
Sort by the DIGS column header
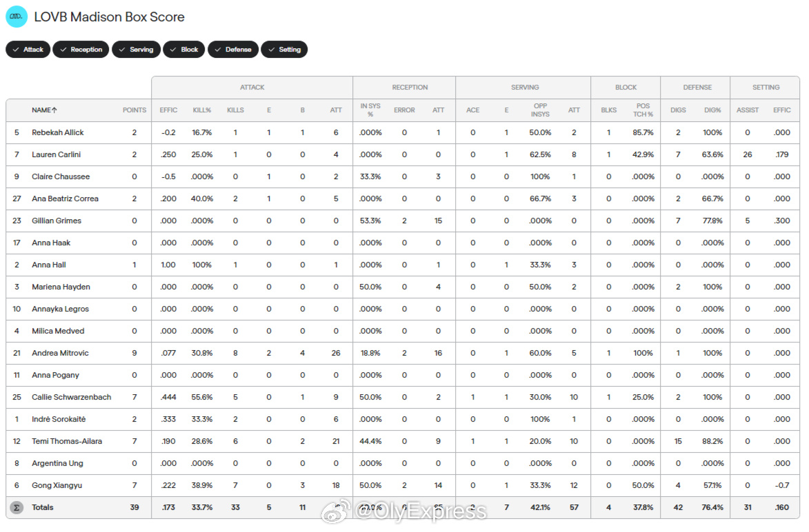pyautogui.click(x=678, y=110)
